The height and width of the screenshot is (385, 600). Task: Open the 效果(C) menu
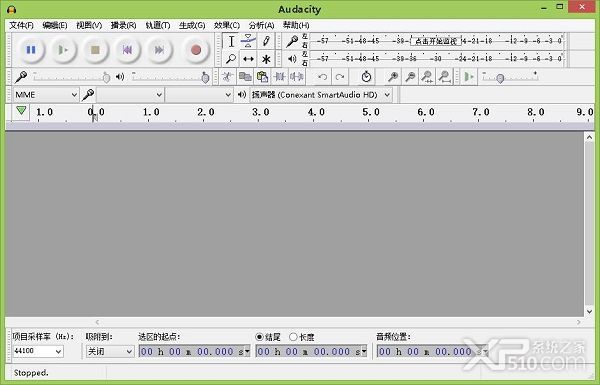tap(227, 25)
